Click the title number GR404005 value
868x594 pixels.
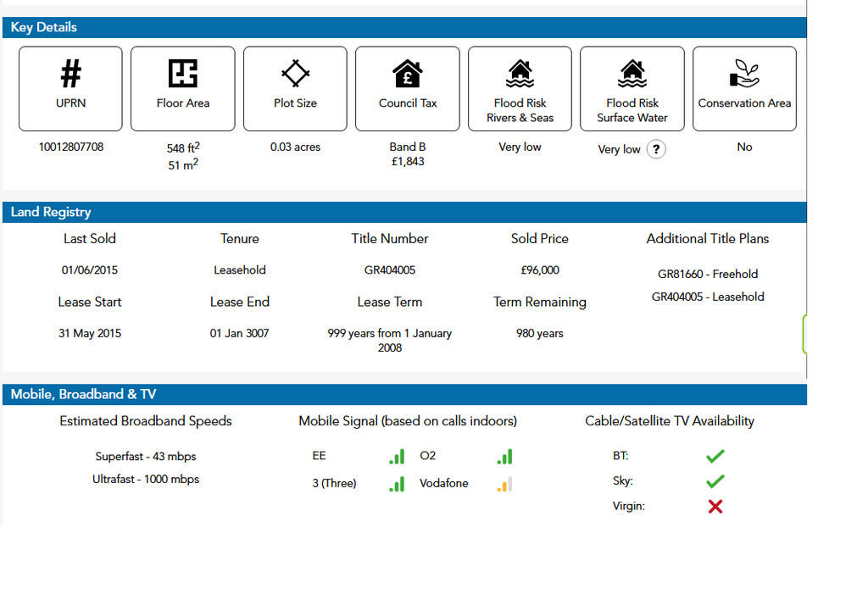[390, 270]
